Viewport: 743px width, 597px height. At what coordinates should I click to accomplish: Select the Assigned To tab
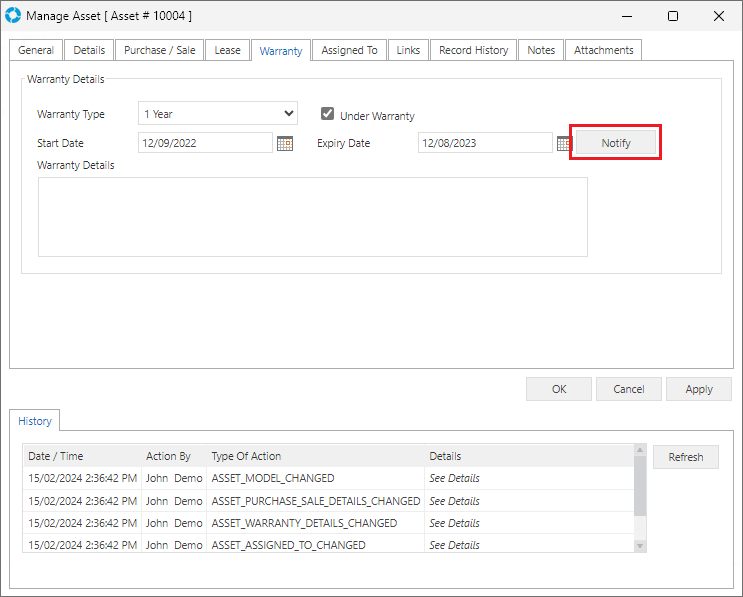pos(349,50)
